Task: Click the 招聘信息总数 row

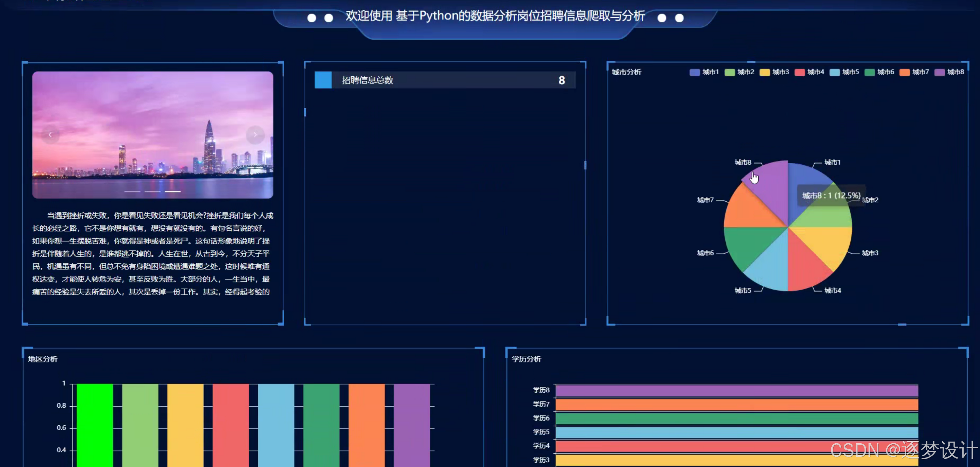Action: tap(445, 80)
